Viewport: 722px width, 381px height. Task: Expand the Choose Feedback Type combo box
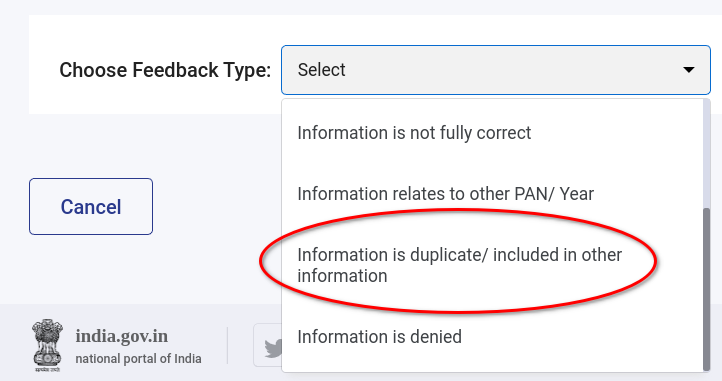pyautogui.click(x=496, y=70)
